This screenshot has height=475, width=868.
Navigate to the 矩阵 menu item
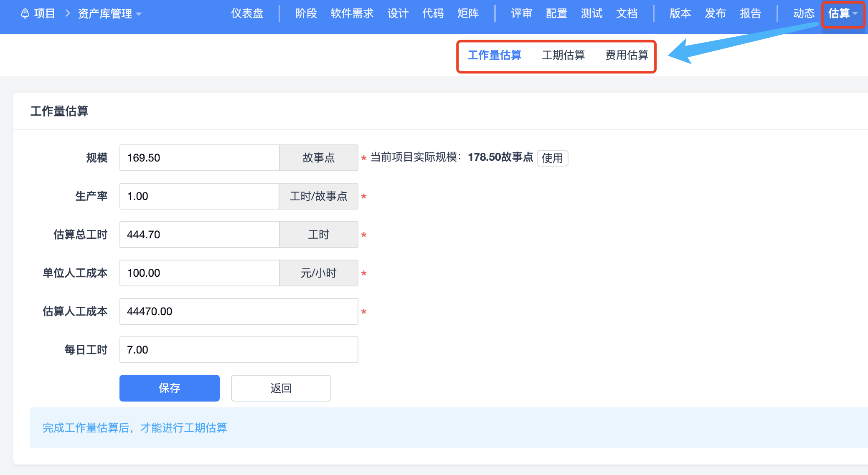[x=468, y=14]
